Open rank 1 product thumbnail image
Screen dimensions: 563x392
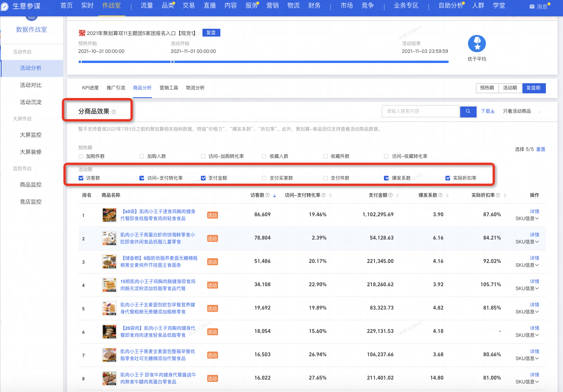pos(109,215)
